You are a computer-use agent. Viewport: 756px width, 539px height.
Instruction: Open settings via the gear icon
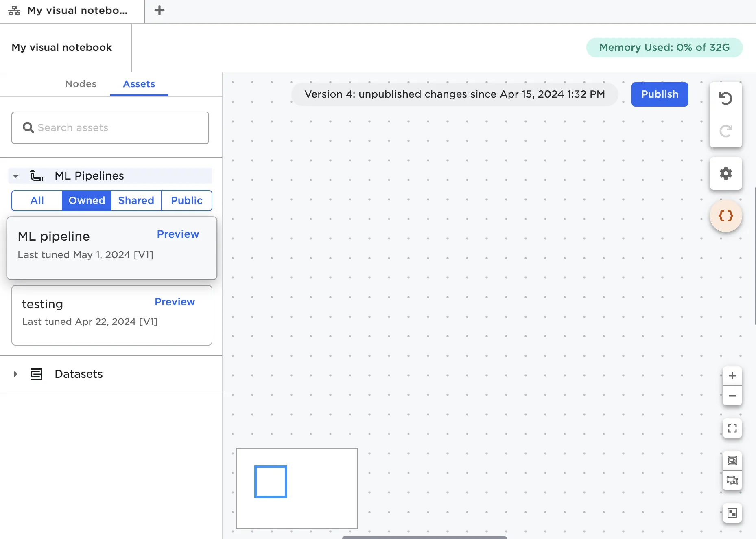point(725,174)
